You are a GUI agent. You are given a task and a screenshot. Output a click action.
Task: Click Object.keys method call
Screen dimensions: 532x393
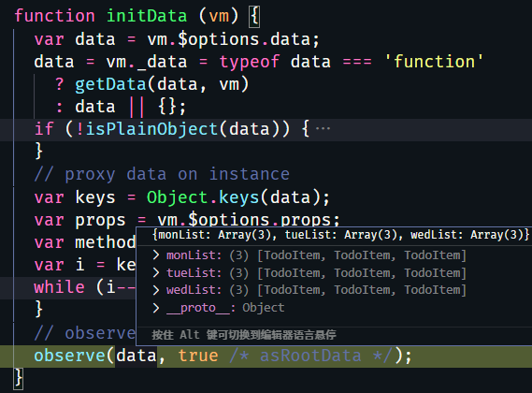[203, 197]
